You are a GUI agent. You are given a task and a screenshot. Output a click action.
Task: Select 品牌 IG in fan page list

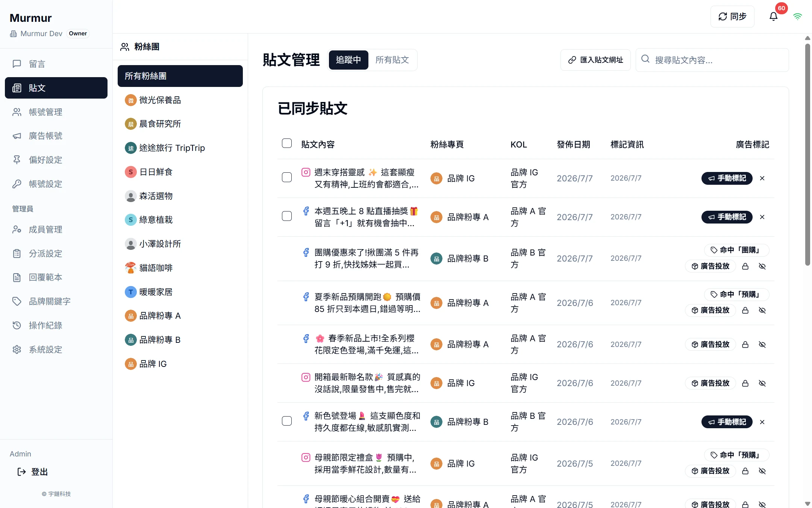tap(180, 364)
